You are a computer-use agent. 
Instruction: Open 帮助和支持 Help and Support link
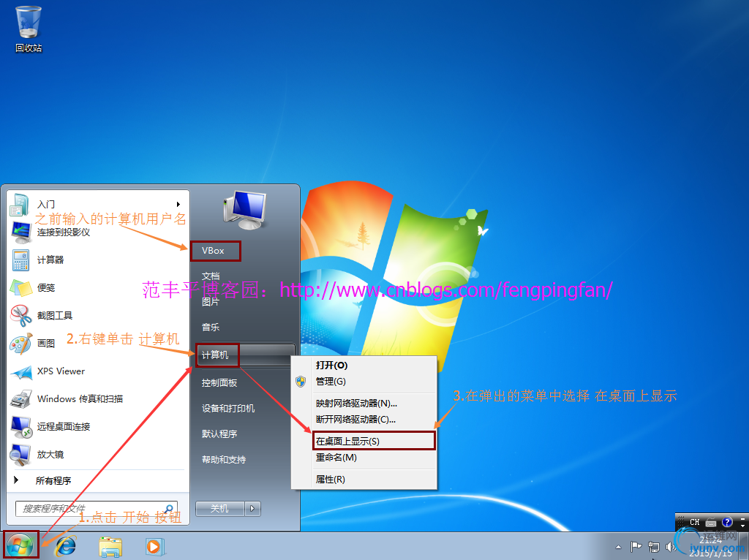224,460
